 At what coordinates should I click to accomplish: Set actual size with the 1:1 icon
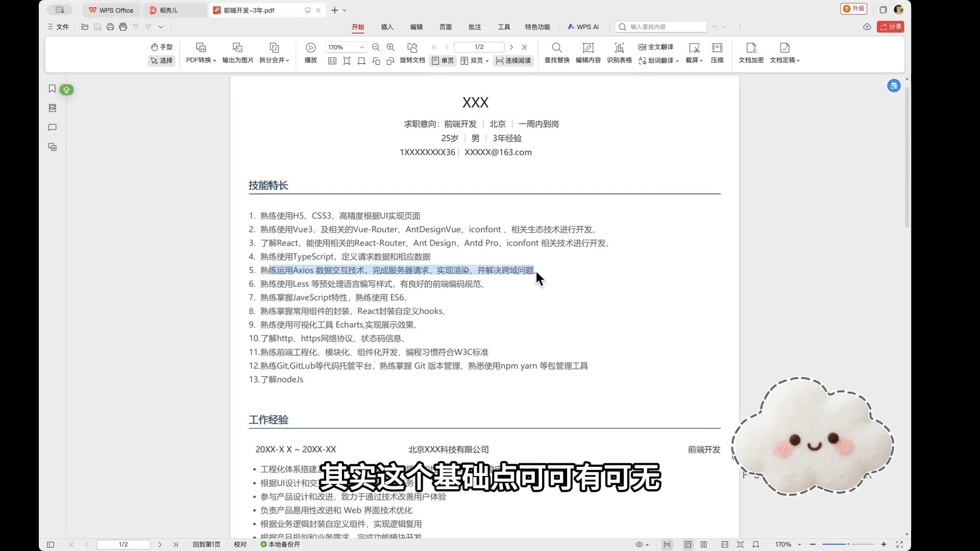pyautogui.click(x=332, y=61)
